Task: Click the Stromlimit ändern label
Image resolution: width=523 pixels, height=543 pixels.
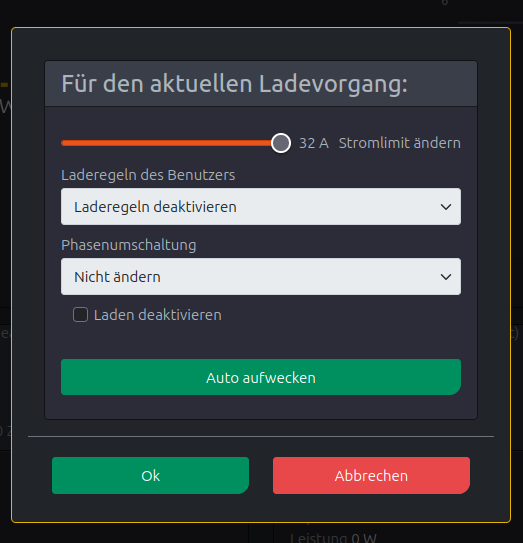Action: (400, 143)
